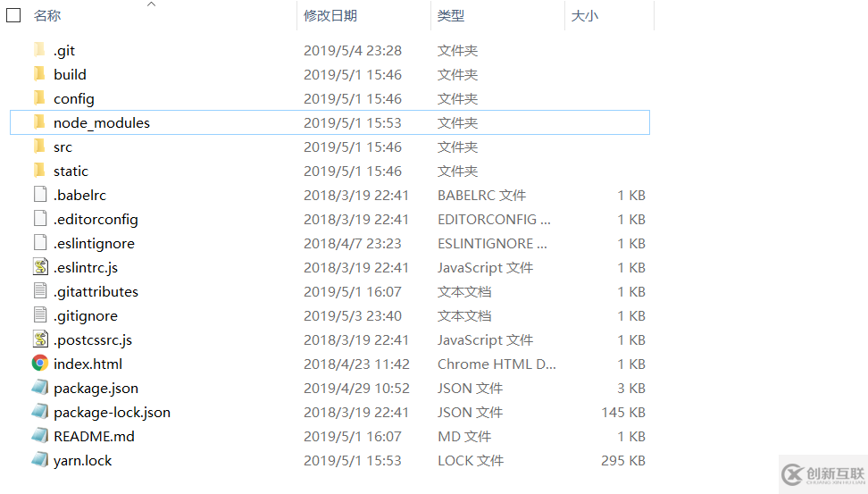Click the .gitattributes text file icon
868x494 pixels.
pos(40,290)
